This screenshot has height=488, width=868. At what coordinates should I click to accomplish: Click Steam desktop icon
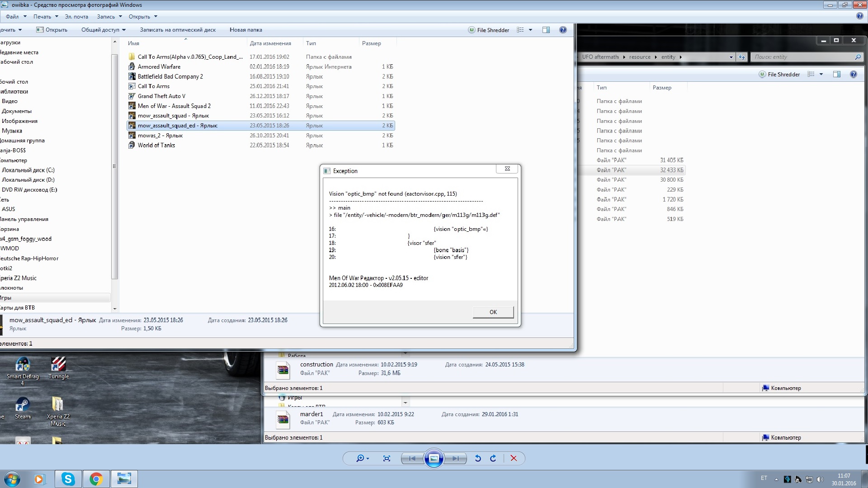coord(23,408)
